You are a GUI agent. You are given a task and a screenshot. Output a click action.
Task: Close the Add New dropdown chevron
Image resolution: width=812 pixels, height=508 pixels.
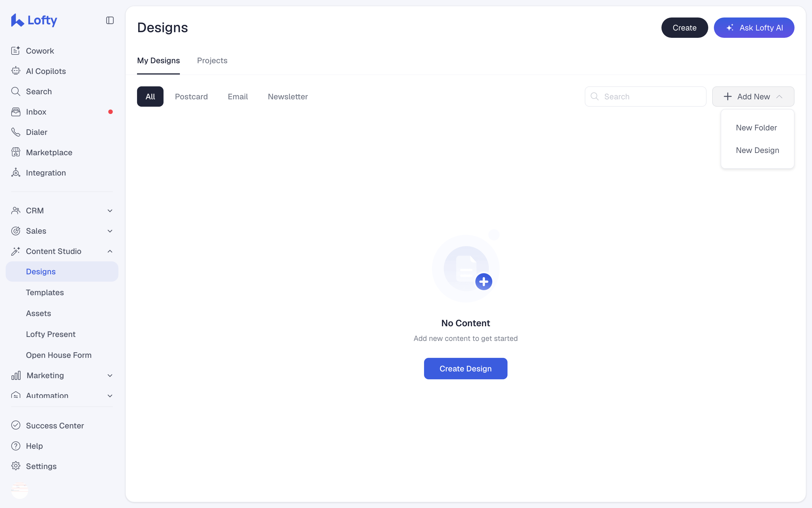[780, 97]
